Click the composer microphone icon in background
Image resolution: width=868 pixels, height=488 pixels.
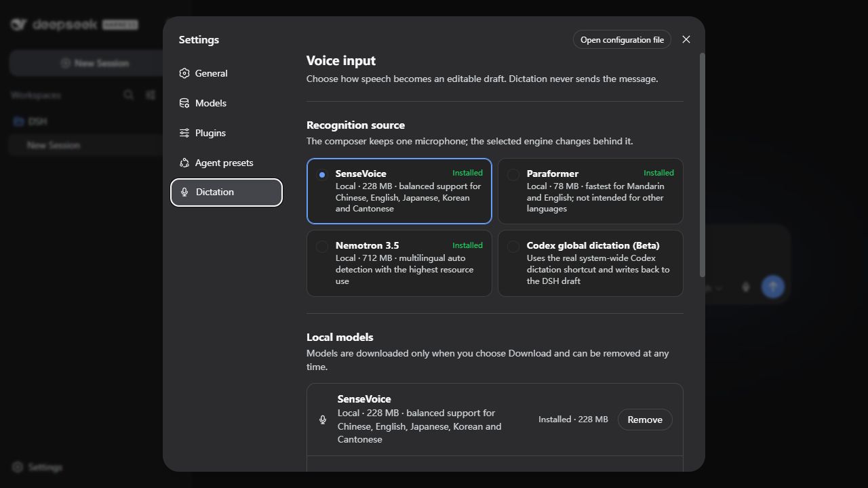point(746,287)
